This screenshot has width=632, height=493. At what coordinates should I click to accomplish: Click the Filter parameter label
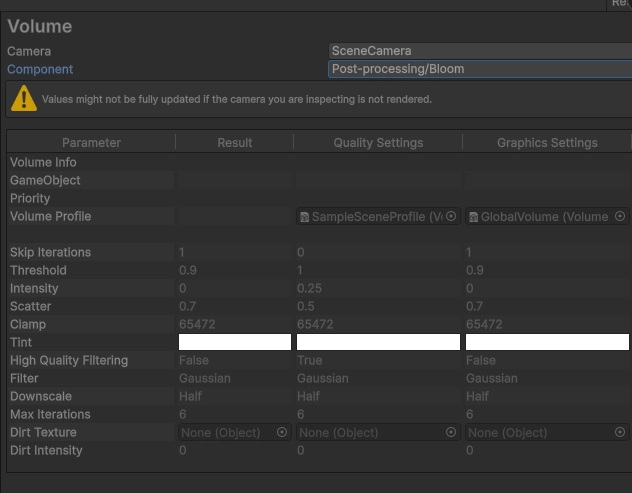point(24,378)
